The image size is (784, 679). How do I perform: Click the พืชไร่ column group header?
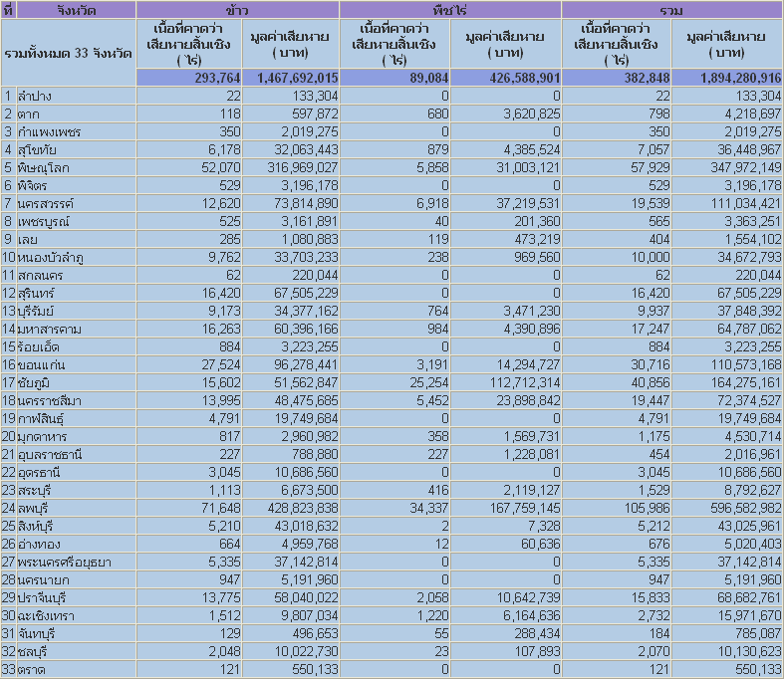point(450,9)
